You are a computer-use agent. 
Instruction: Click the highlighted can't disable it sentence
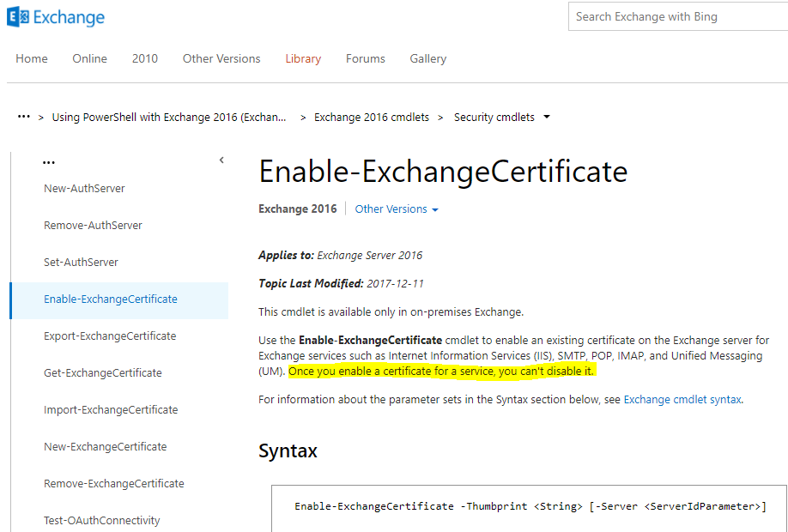[441, 372]
